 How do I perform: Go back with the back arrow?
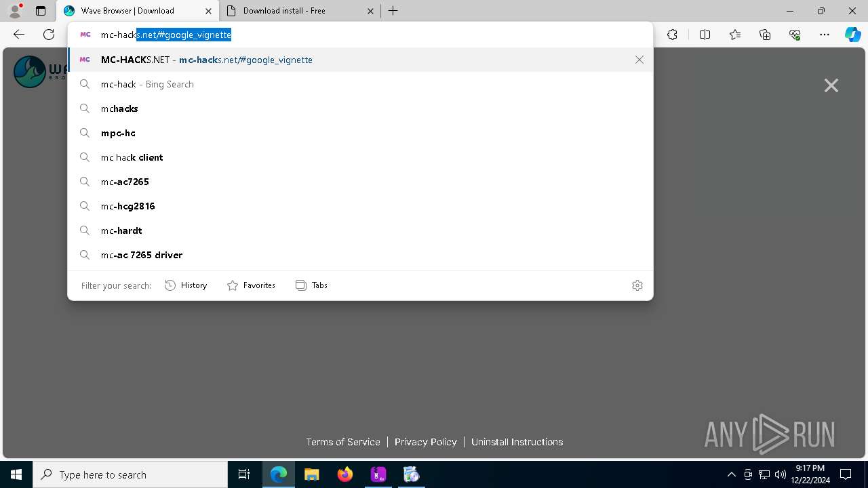click(19, 35)
